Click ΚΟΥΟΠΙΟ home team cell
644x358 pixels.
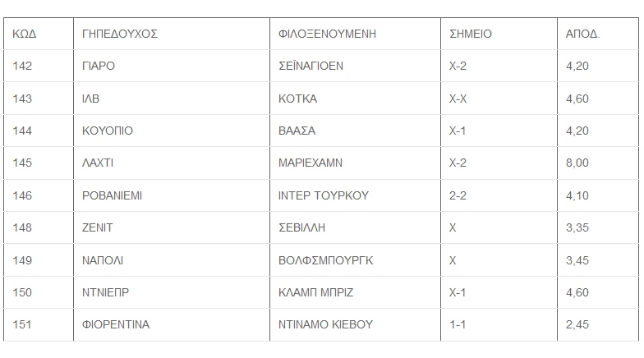[108, 131]
